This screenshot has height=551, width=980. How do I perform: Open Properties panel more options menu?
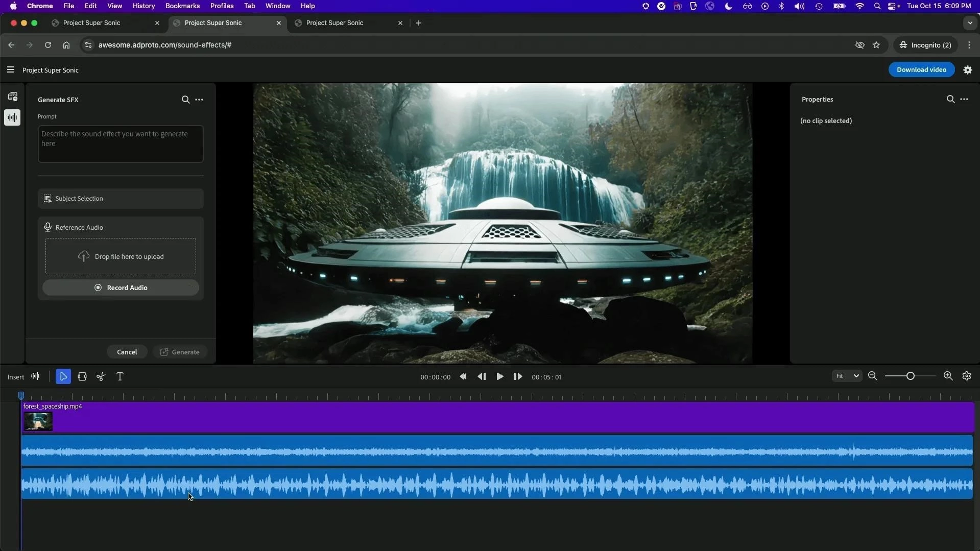(x=964, y=99)
